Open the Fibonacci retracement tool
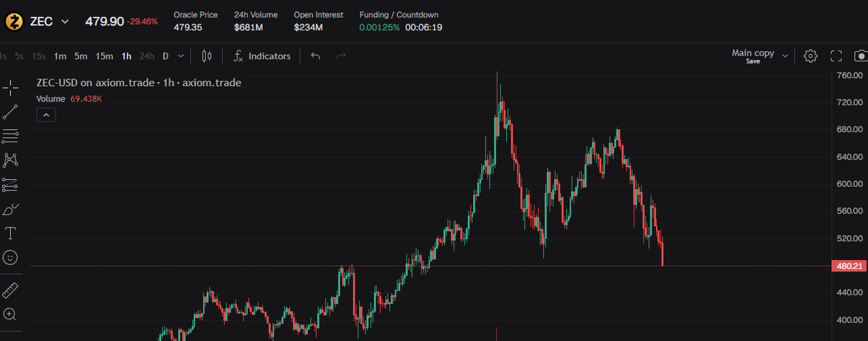The image size is (868, 341). point(10,136)
